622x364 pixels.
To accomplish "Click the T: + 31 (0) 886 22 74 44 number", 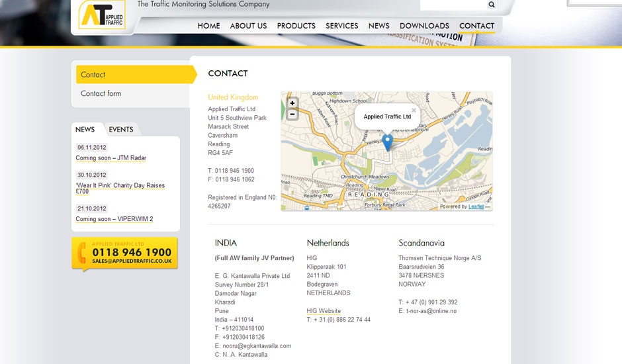I will (x=338, y=320).
